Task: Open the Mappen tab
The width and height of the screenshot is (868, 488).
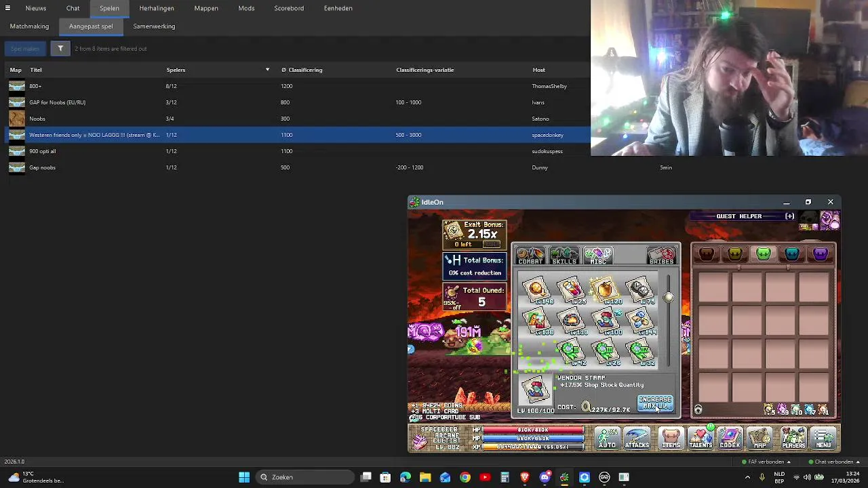Action: 206,8
